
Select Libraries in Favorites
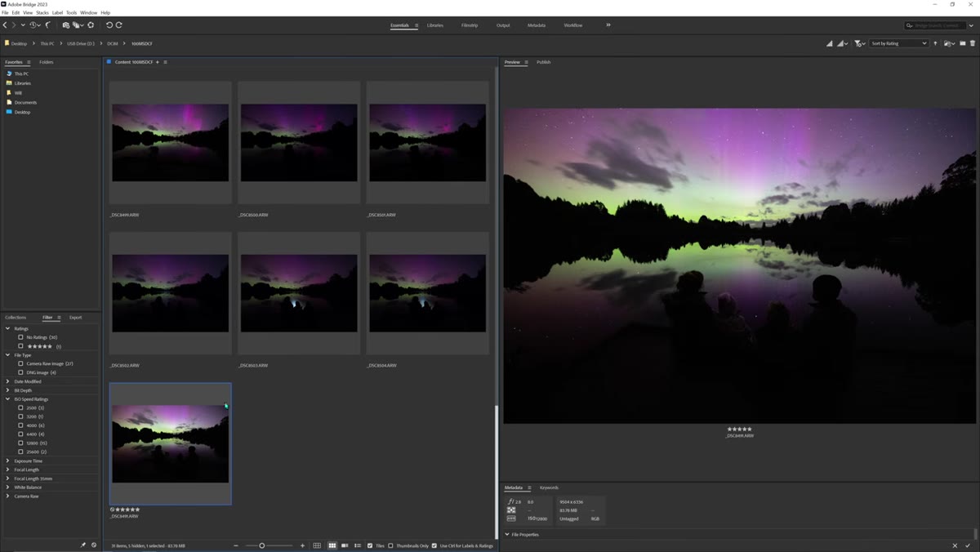(22, 83)
